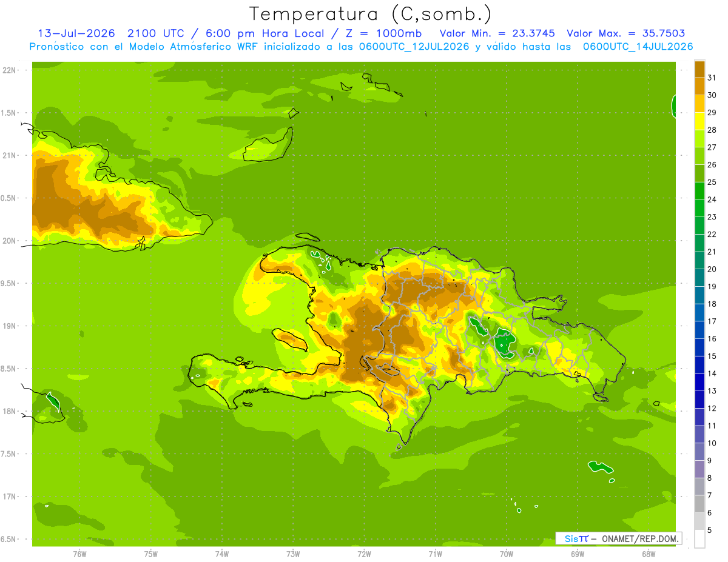This screenshot has height=562, width=728.
Task: Click the "72W" longitude label
Action: click(x=364, y=554)
